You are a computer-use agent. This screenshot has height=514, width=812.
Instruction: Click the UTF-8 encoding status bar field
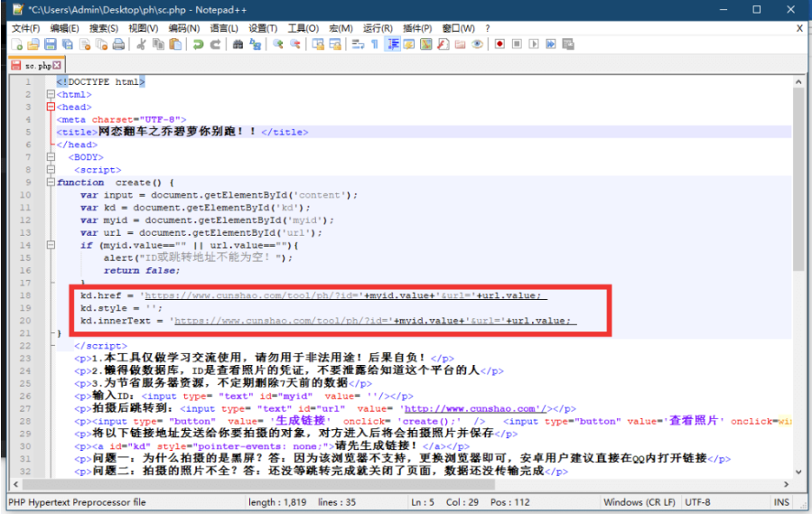698,502
